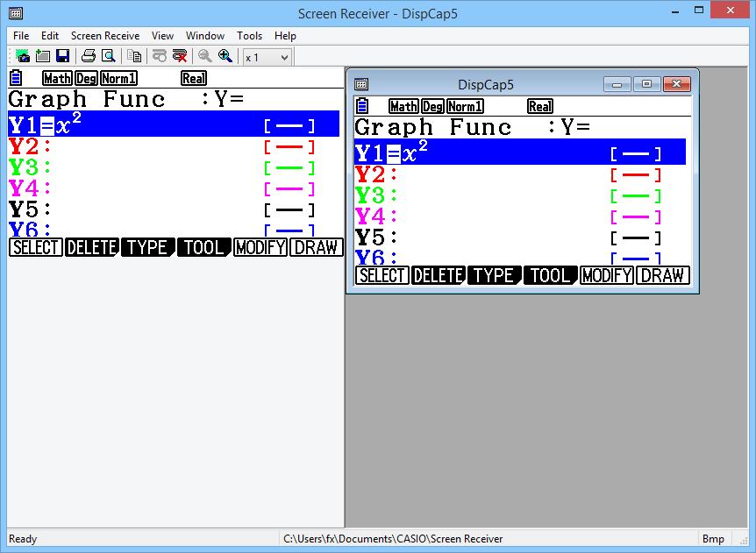756x553 pixels.
Task: Click the battery icon in left capture
Action: [x=16, y=78]
